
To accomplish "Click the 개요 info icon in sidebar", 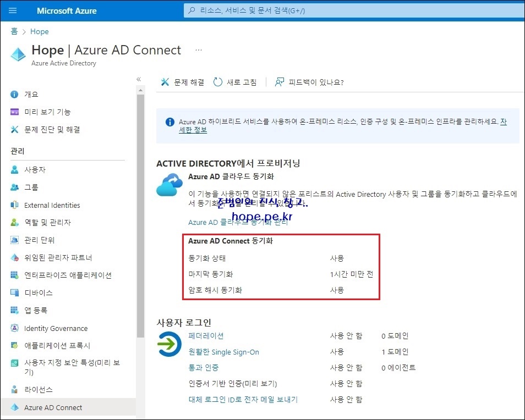I will [x=14, y=95].
